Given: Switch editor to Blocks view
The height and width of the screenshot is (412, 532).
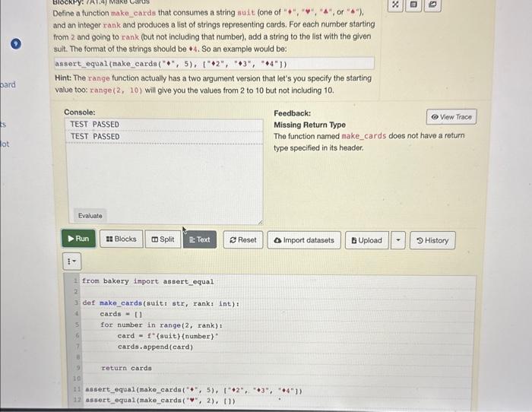Looking at the screenshot, I should 121,239.
